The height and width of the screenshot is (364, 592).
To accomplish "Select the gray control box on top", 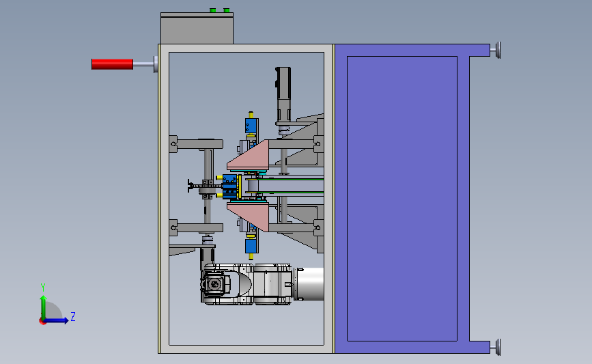I will tap(197, 28).
